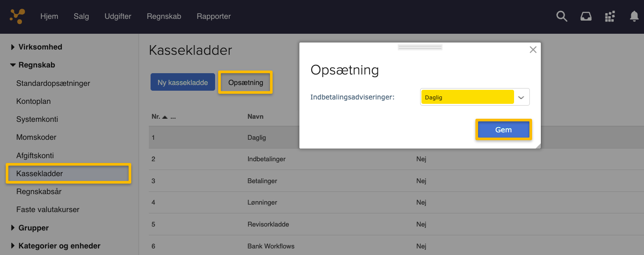Open the Rapporter menu

(213, 16)
